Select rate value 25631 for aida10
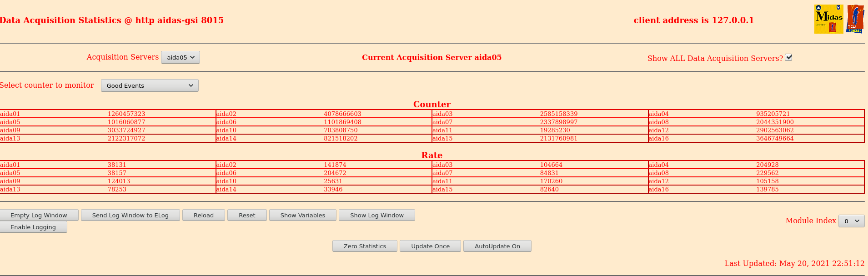This screenshot has height=276, width=868. (x=333, y=181)
